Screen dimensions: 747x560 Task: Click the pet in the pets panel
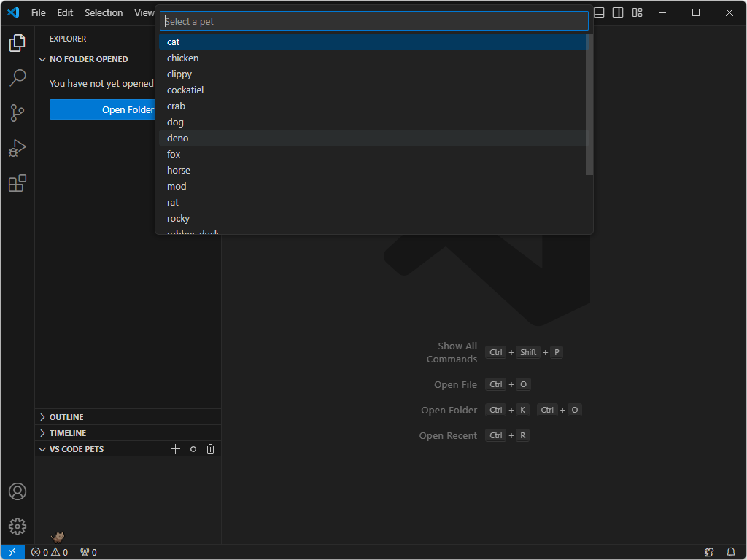coord(58,537)
